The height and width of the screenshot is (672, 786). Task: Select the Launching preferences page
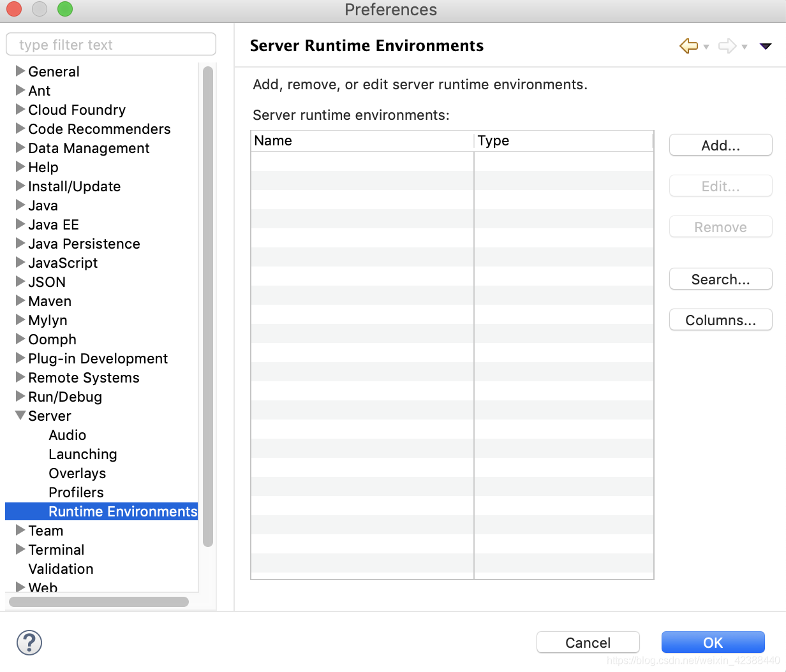tap(83, 454)
